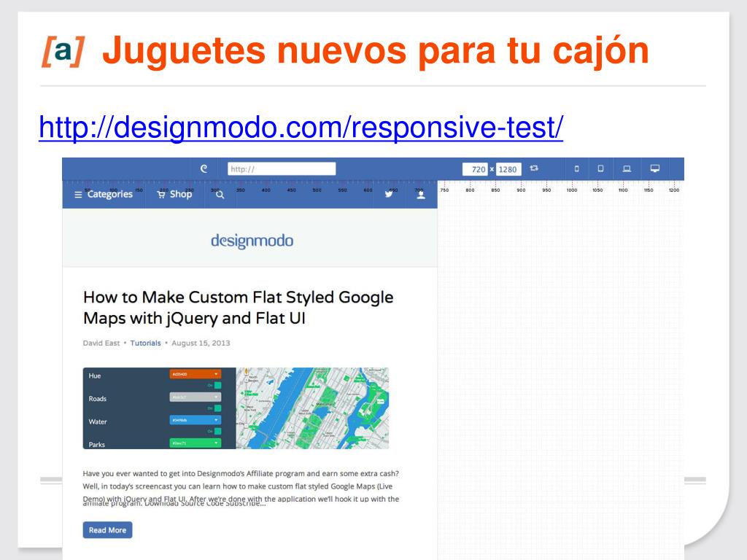Image resolution: width=747 pixels, height=560 pixels.
Task: Select the desktop monitor preset icon
Action: 655,168
